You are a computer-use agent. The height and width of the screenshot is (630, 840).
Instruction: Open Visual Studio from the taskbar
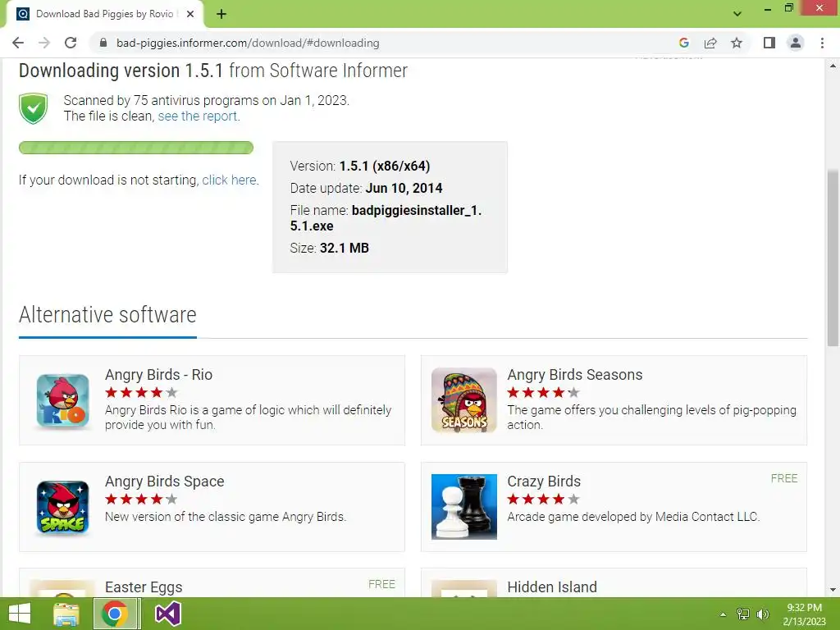click(167, 614)
